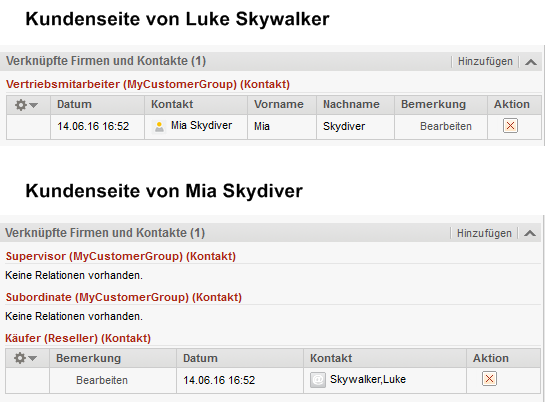Click the gear icon in Käufer table
545x410 pixels.
tap(20, 358)
